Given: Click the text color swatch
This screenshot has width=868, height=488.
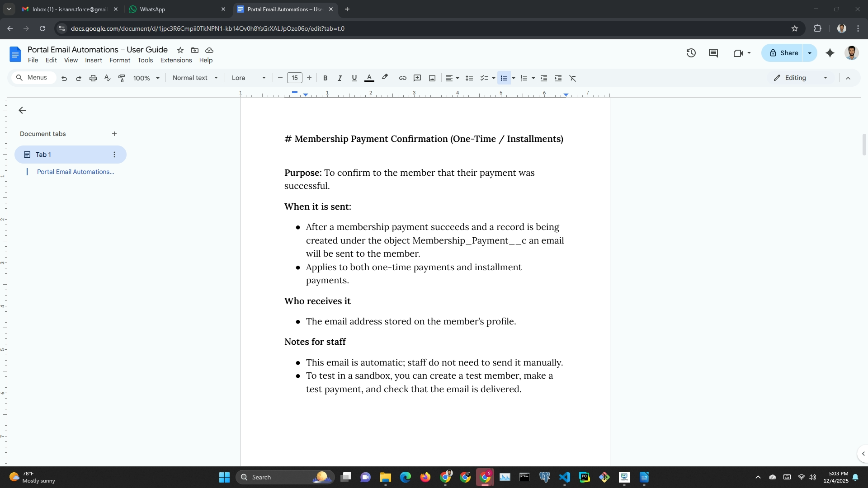Looking at the screenshot, I should coord(369,78).
